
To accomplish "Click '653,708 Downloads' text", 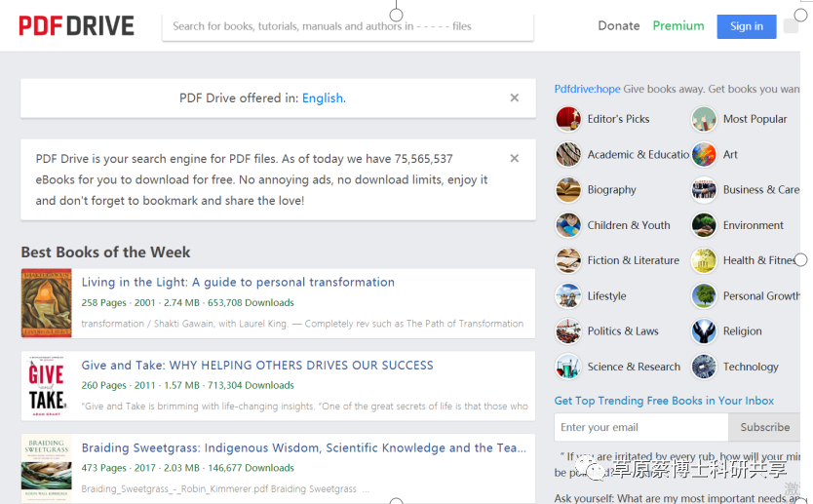I will point(251,303).
